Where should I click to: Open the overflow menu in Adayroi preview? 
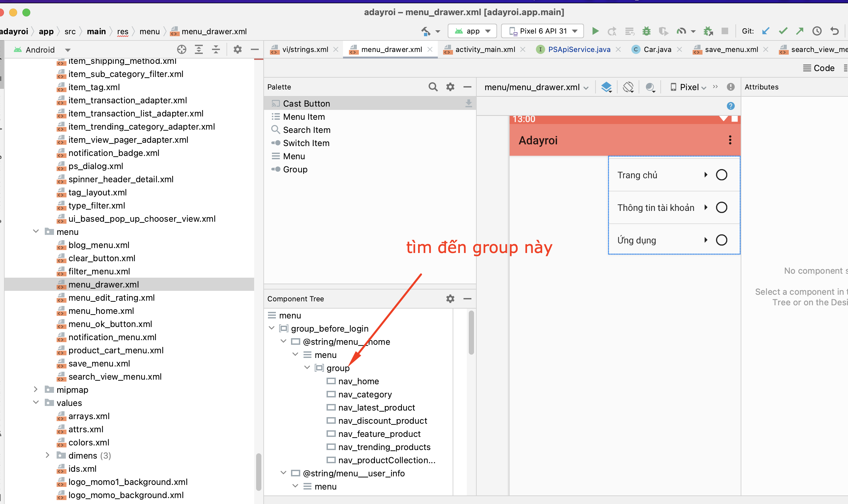tap(730, 140)
